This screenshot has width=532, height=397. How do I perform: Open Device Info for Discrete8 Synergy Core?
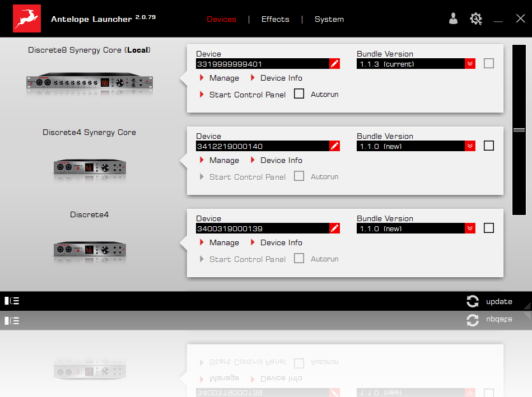(x=281, y=78)
